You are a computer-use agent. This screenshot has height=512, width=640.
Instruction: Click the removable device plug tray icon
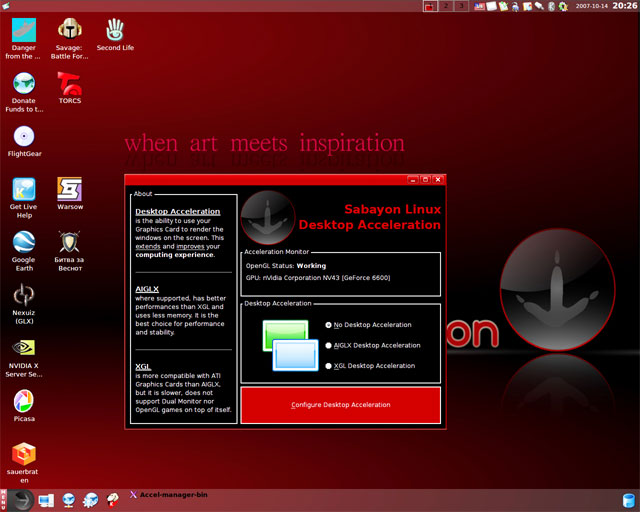(x=539, y=6)
